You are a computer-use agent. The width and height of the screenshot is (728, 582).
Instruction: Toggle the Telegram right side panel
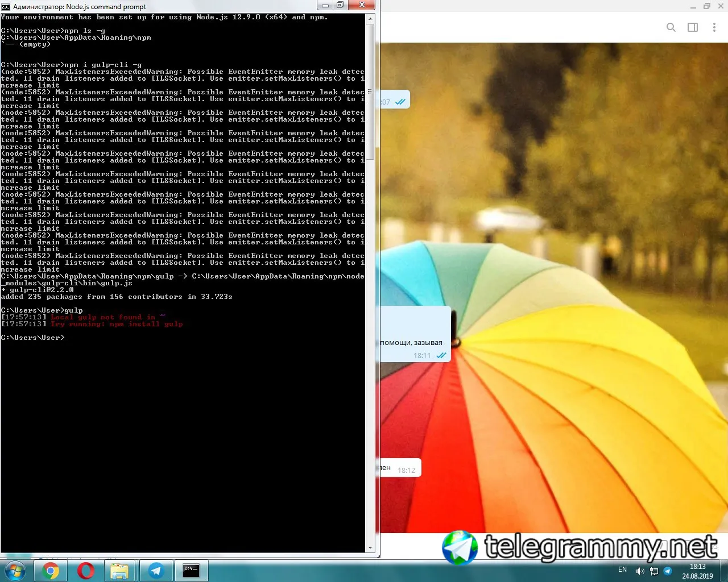coord(693,27)
